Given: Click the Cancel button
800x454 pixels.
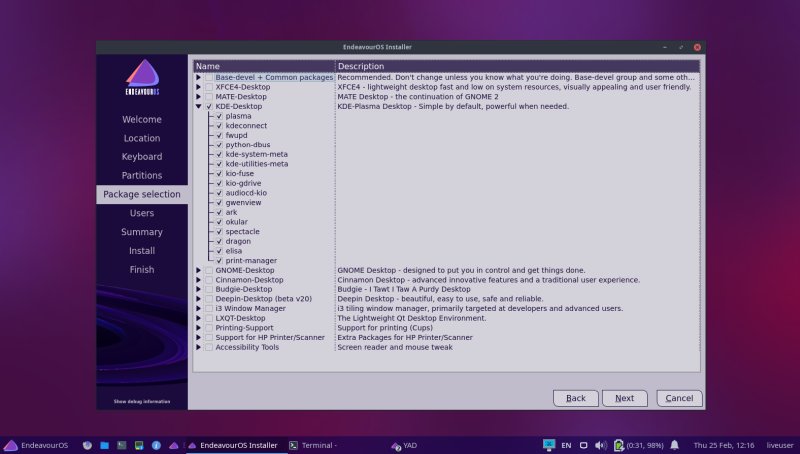Looking at the screenshot, I should pos(679,398).
